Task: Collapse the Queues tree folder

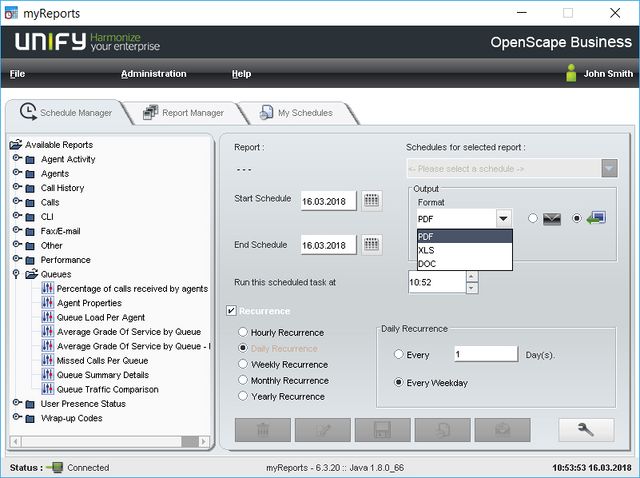Action: click(17, 274)
